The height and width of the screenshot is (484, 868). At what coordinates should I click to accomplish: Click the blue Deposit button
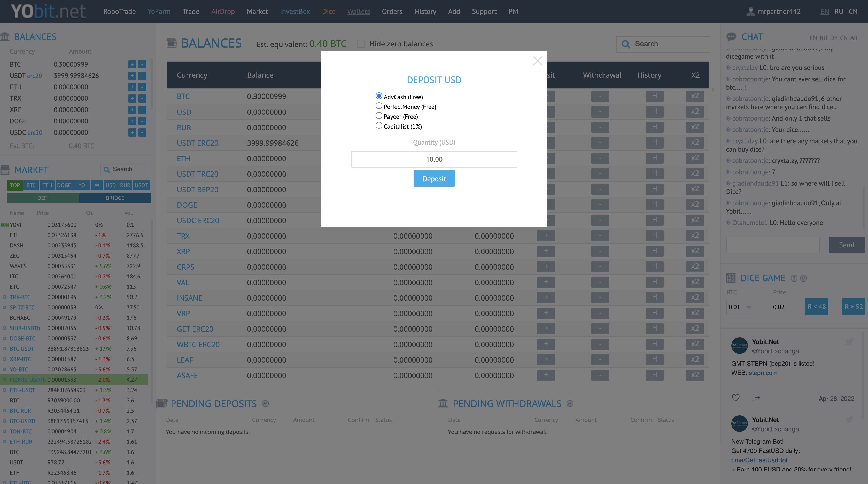point(434,178)
